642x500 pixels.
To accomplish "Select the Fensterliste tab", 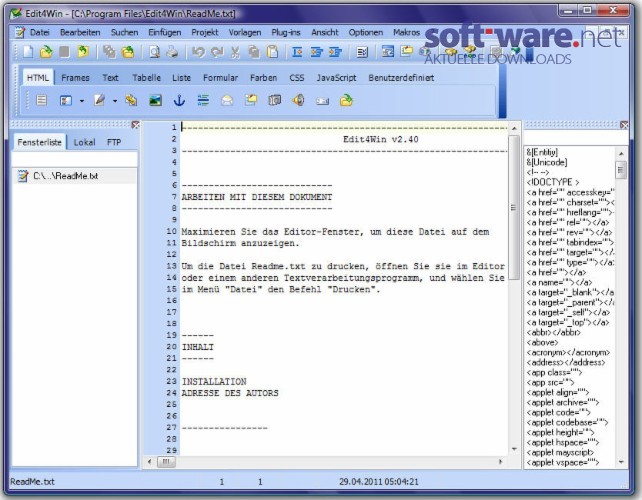I will [x=39, y=143].
